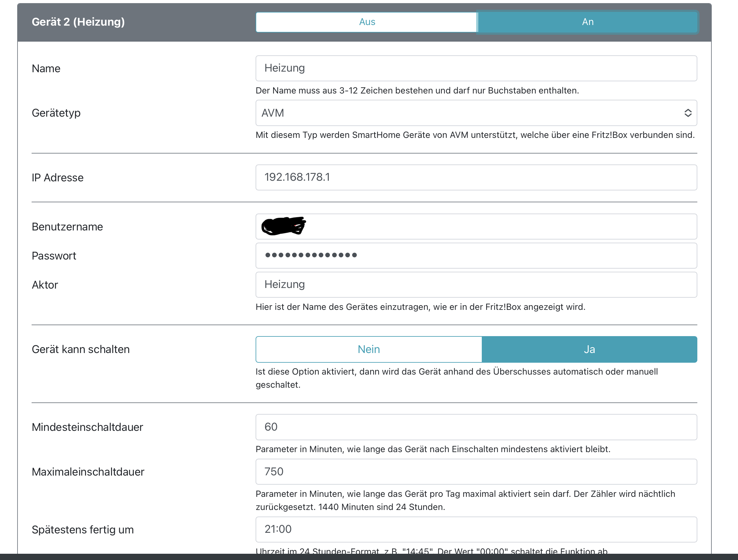Select Ja for Gerät kann schalten
Screen dimensions: 738x560
(x=589, y=349)
